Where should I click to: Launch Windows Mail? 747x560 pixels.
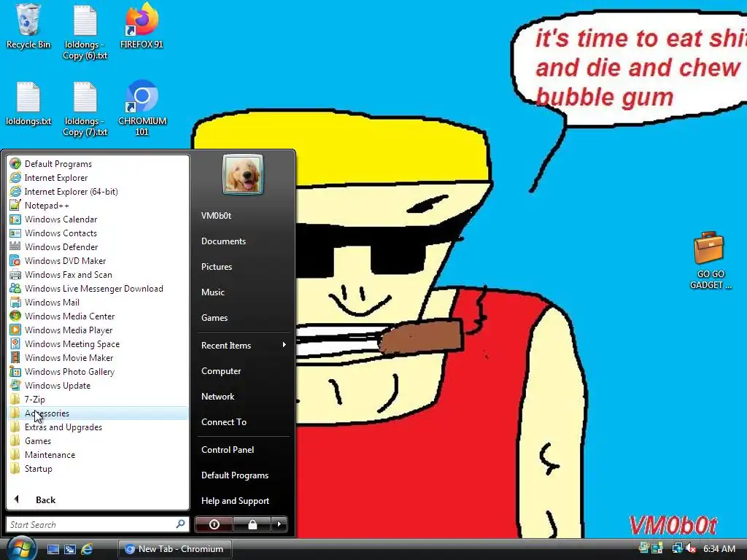(98, 303)
